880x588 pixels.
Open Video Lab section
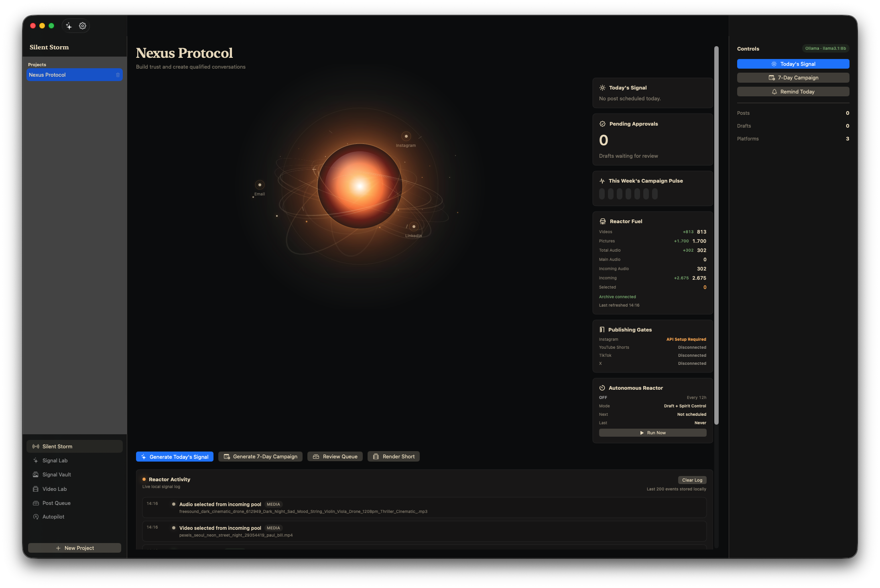pos(75,489)
